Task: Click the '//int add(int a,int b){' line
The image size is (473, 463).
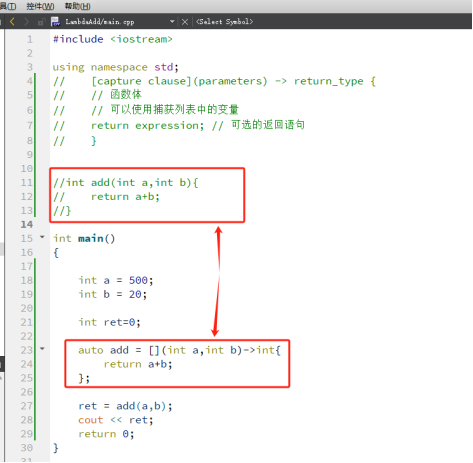Action: (x=126, y=183)
